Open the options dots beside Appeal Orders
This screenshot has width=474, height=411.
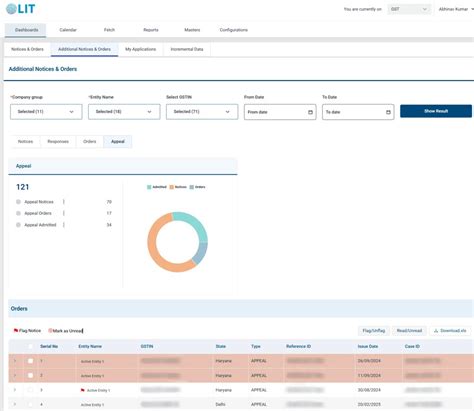coord(64,213)
